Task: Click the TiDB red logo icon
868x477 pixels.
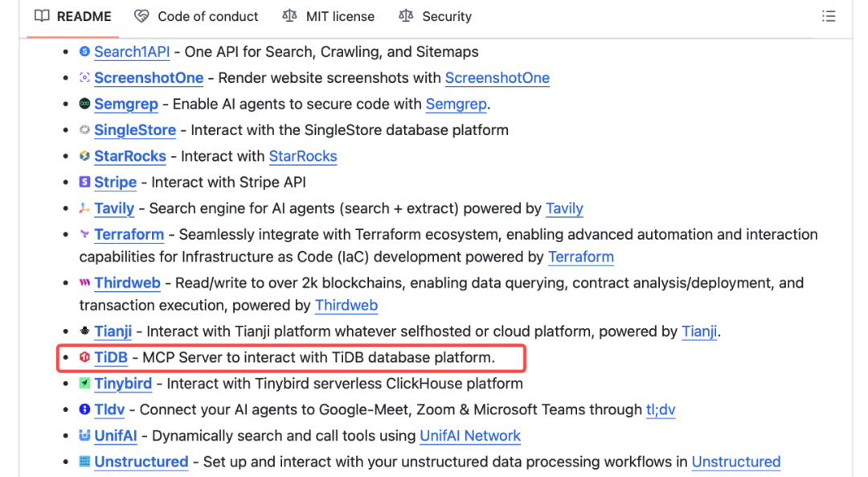Action: 84,357
